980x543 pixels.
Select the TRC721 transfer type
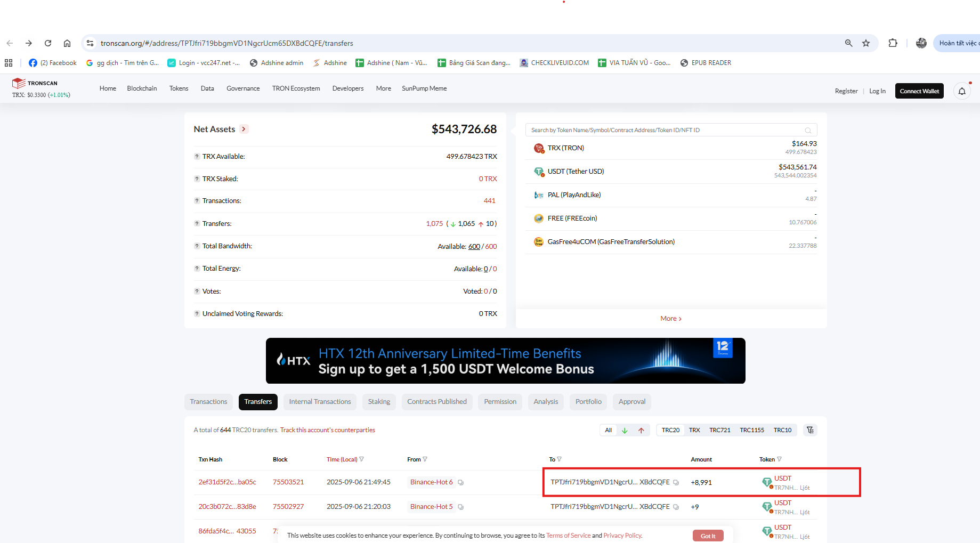pyautogui.click(x=720, y=430)
